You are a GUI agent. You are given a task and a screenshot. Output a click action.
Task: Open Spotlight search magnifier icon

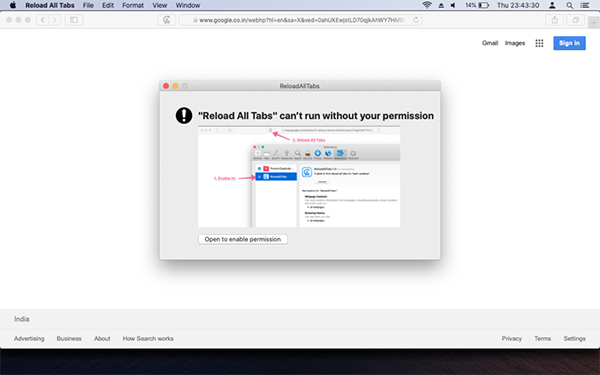point(569,5)
